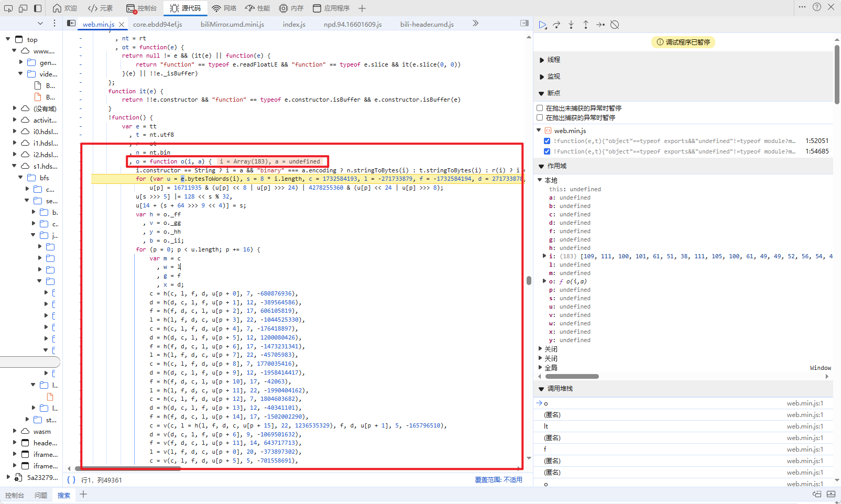Step into next function call

click(x=571, y=25)
